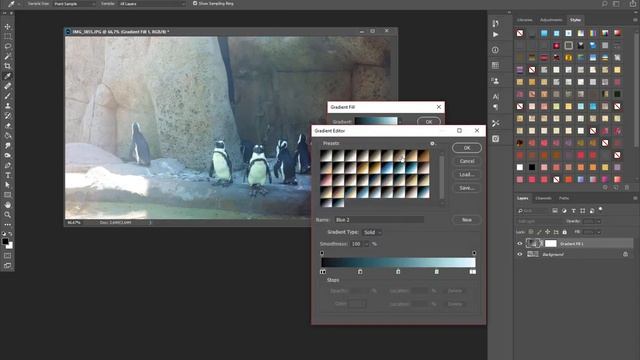Click the Background layer thumbnail

[533, 254]
